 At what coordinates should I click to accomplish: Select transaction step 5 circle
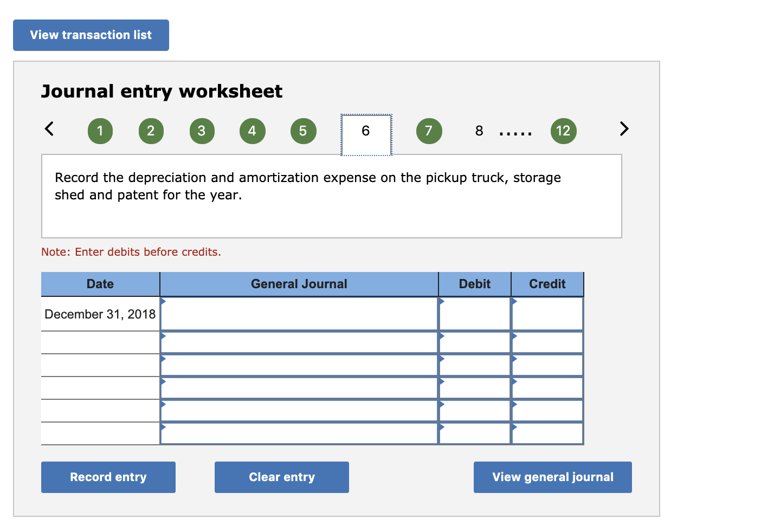click(303, 131)
